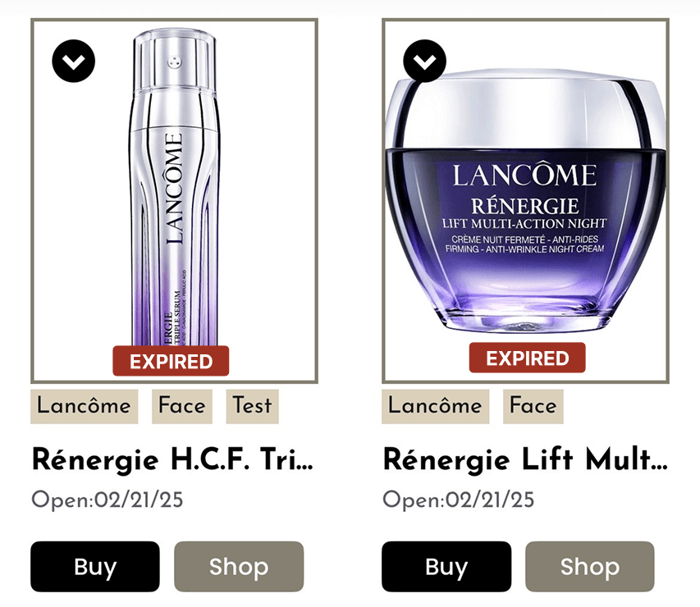Select the Face tag under the night cream
The width and height of the screenshot is (700, 607).
533,406
